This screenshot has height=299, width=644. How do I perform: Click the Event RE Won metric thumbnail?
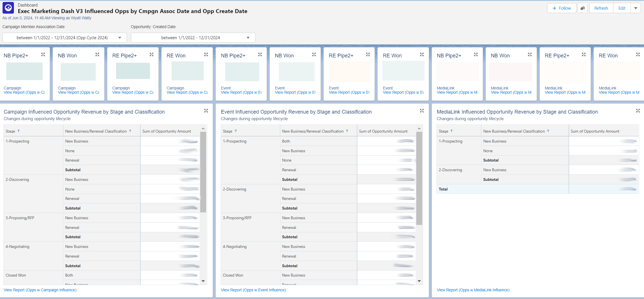pos(403,71)
